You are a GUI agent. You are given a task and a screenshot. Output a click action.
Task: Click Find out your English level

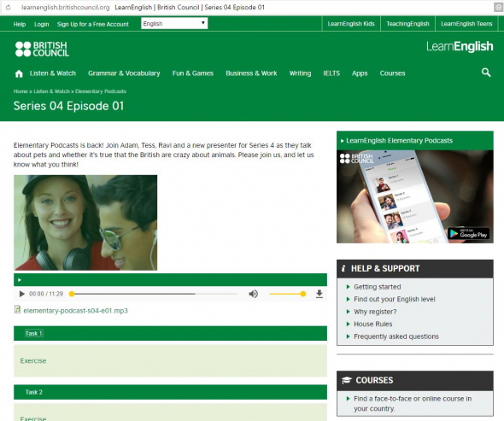[395, 299]
